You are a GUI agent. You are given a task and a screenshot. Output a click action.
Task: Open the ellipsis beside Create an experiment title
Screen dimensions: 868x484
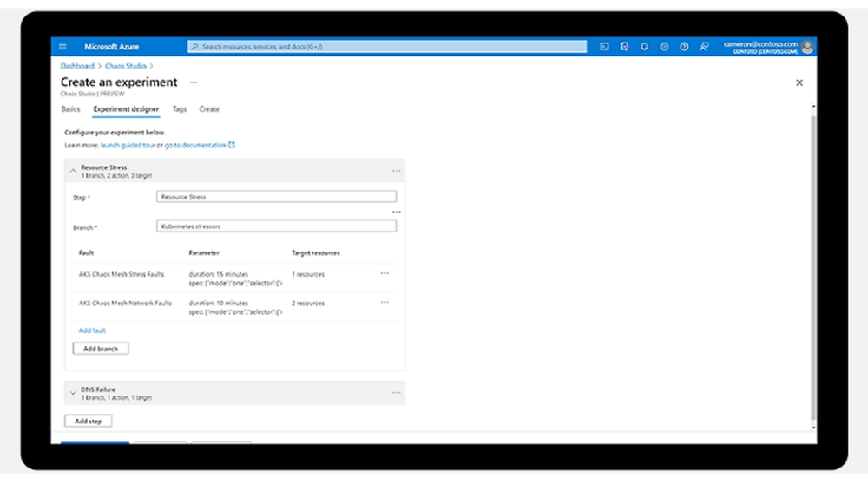[194, 82]
